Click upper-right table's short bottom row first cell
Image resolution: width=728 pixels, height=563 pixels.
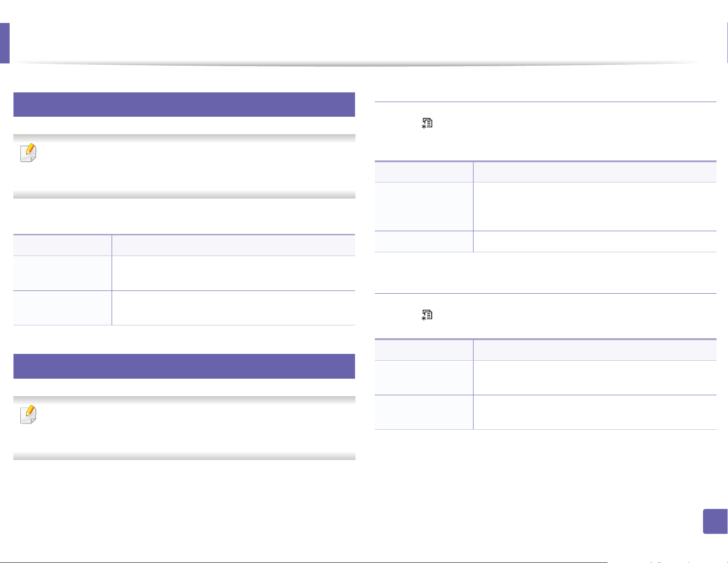pyautogui.click(x=424, y=241)
